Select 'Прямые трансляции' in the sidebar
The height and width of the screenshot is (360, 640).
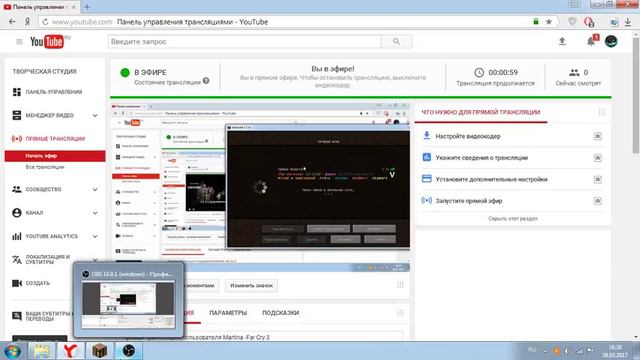pos(55,139)
